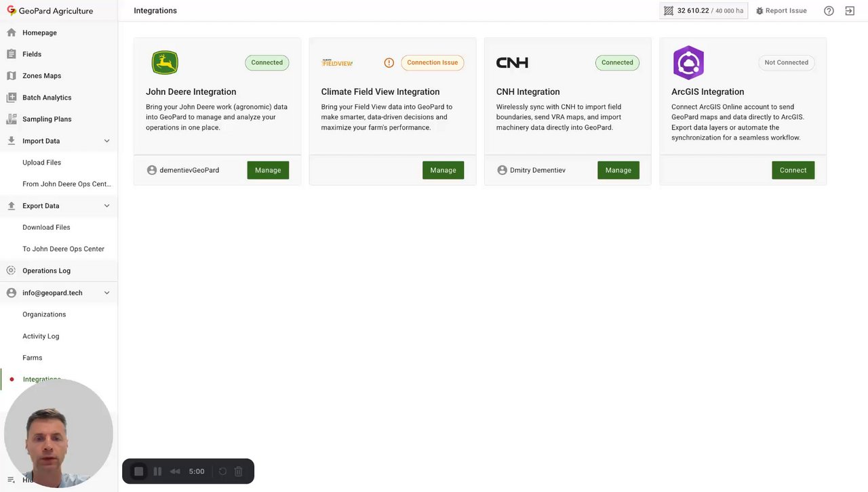Viewport: 868px width, 492px height.
Task: Click the GeoPard Agriculture logo
Action: pyautogui.click(x=50, y=11)
